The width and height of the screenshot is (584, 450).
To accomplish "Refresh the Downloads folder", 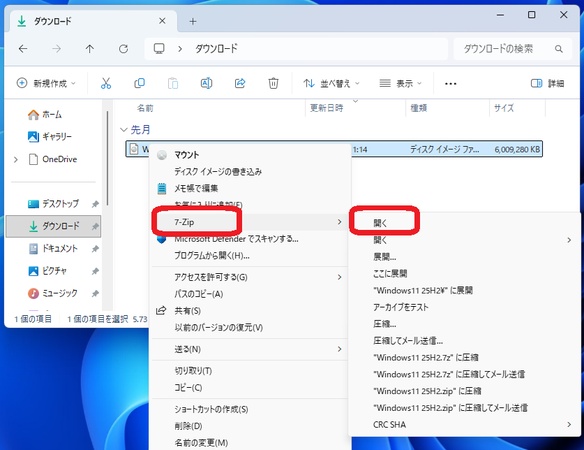I will tap(123, 49).
